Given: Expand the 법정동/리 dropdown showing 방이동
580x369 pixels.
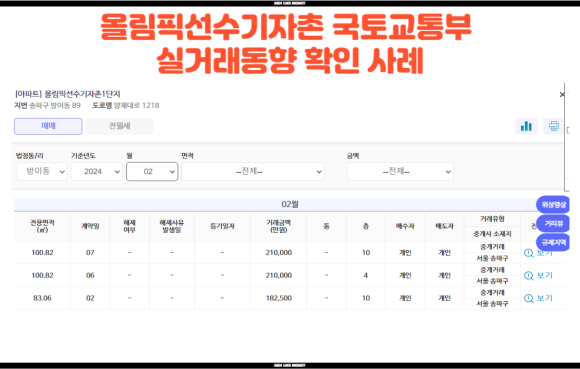Looking at the screenshot, I should (x=42, y=172).
